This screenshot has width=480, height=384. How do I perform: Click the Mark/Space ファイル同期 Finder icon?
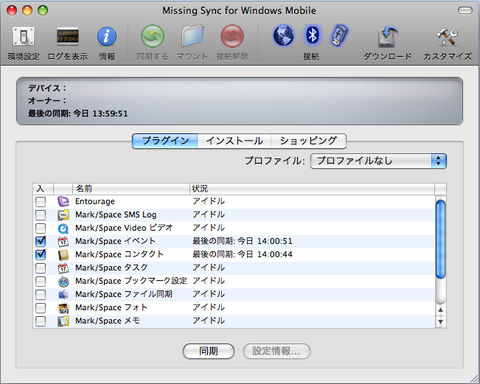pos(63,294)
